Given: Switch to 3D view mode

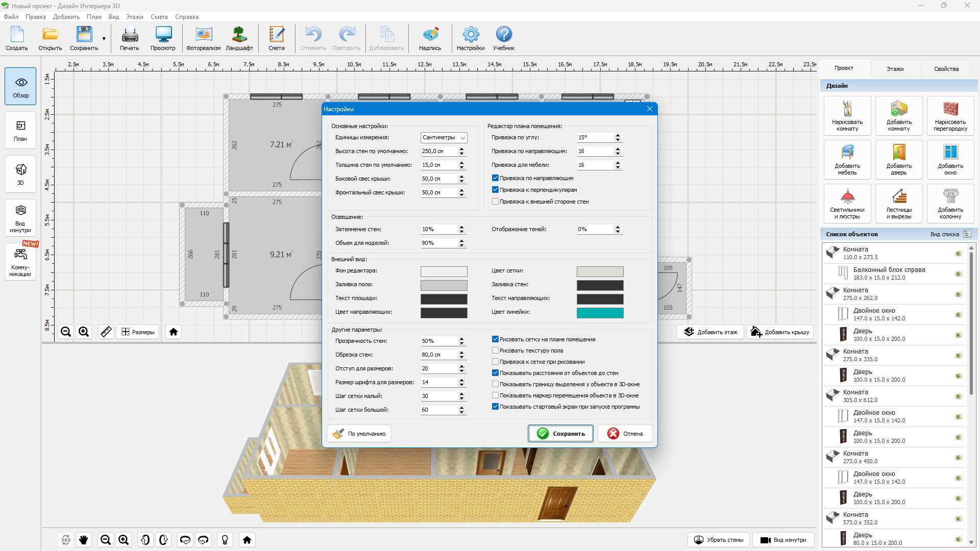Looking at the screenshot, I should coord(20,174).
